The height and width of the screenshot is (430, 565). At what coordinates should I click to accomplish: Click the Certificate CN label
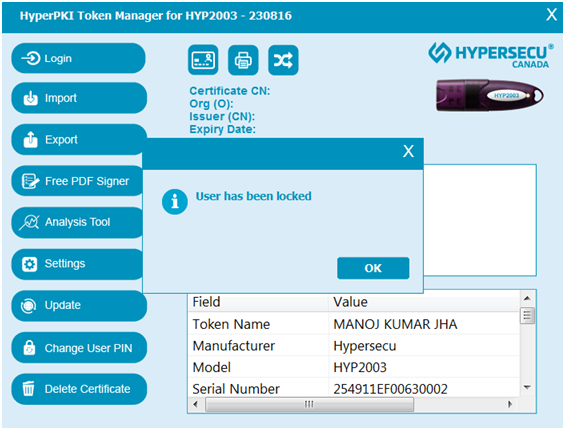point(230,90)
